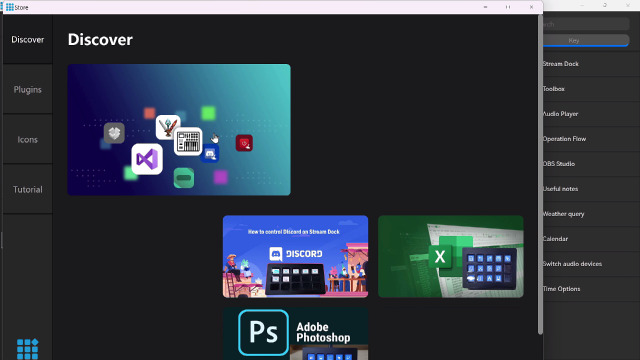Expand Operation Flow category in background list
Screen dimensions: 640x360
coord(591,139)
